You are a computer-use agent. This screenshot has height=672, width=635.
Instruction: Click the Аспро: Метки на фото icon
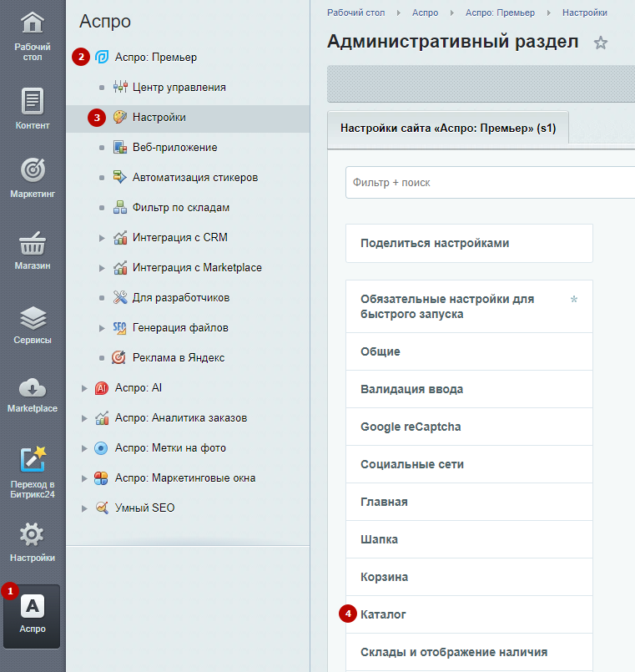pos(101,448)
